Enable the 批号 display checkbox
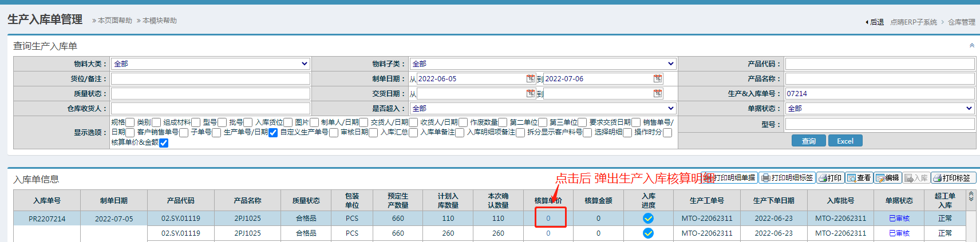The width and height of the screenshot is (980, 242). 248,122
